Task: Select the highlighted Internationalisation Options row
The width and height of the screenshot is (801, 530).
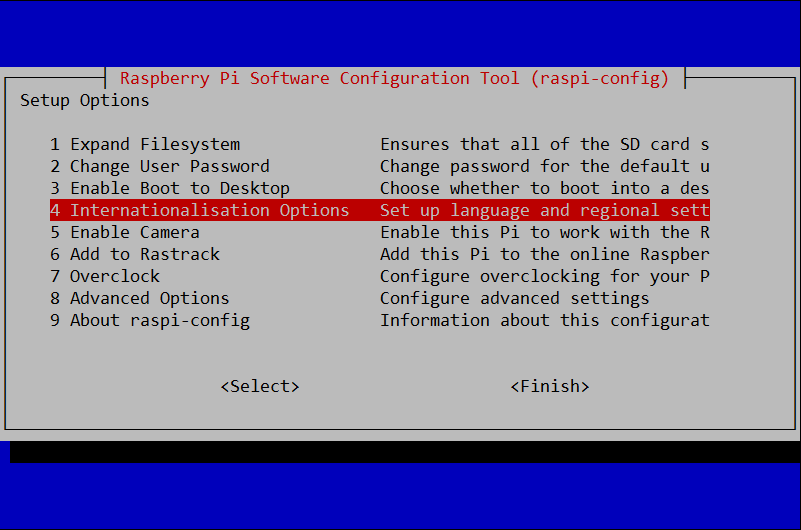Action: [x=380, y=210]
